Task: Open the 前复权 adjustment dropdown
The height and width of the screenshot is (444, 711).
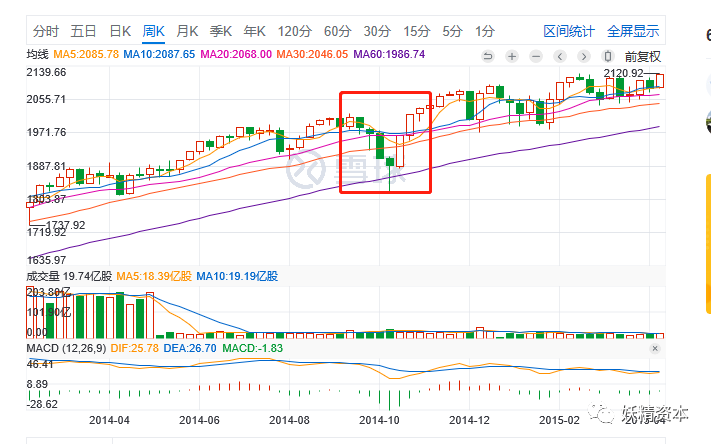Action: [642, 56]
